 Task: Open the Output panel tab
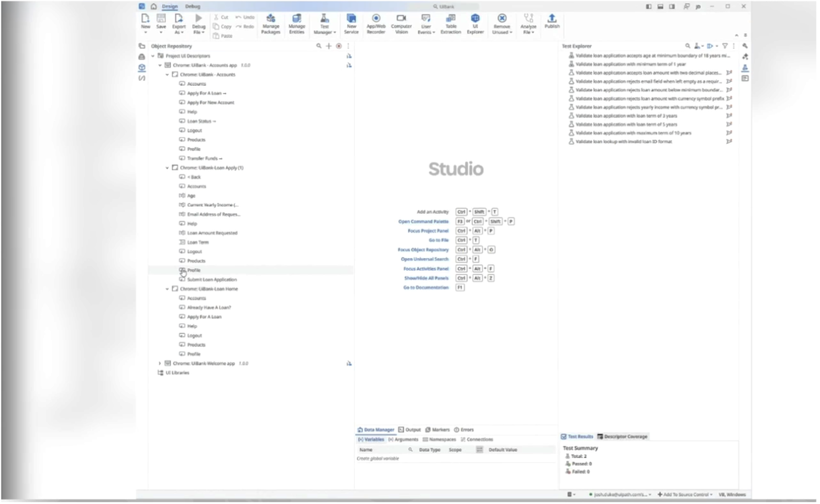pos(409,429)
